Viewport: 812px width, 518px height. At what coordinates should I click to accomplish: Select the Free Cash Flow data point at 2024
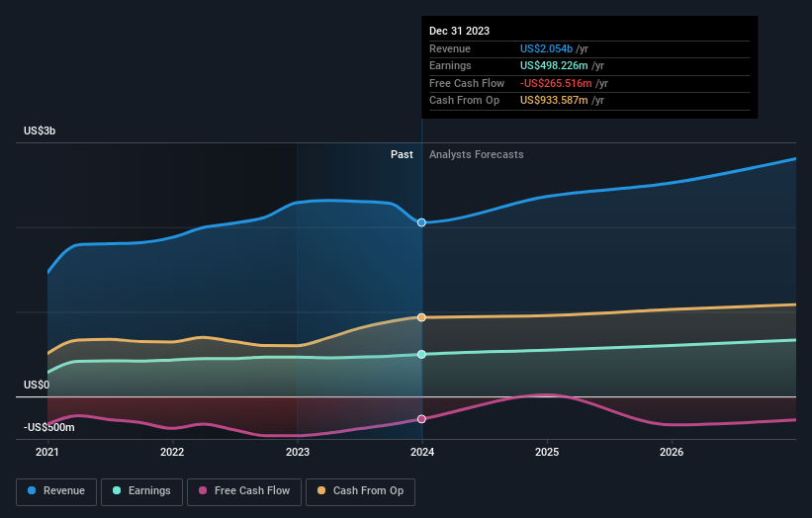421,419
